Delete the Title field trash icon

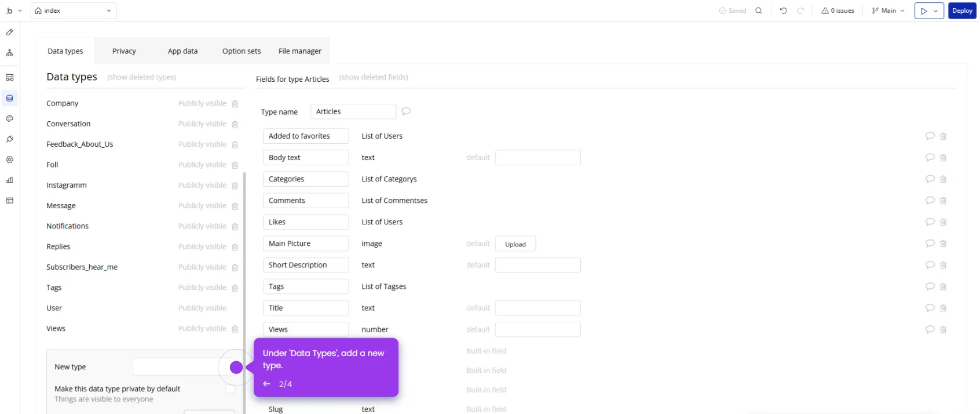[944, 308]
